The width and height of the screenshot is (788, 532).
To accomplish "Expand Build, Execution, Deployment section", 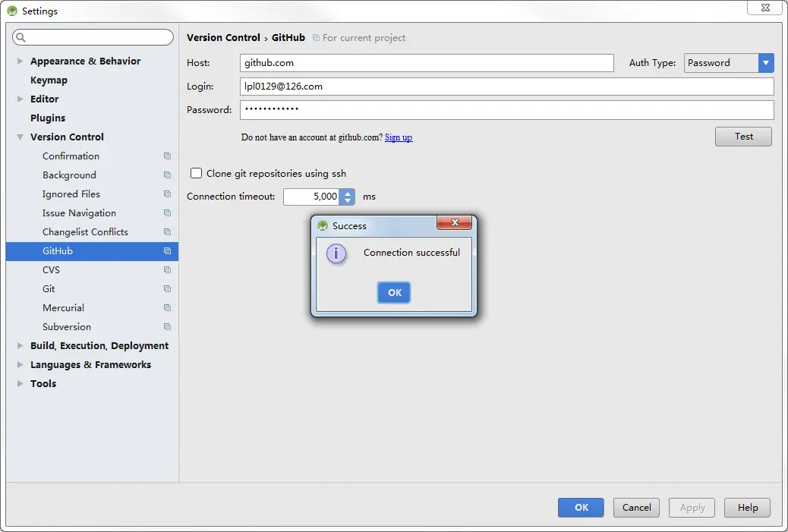I will 20,345.
